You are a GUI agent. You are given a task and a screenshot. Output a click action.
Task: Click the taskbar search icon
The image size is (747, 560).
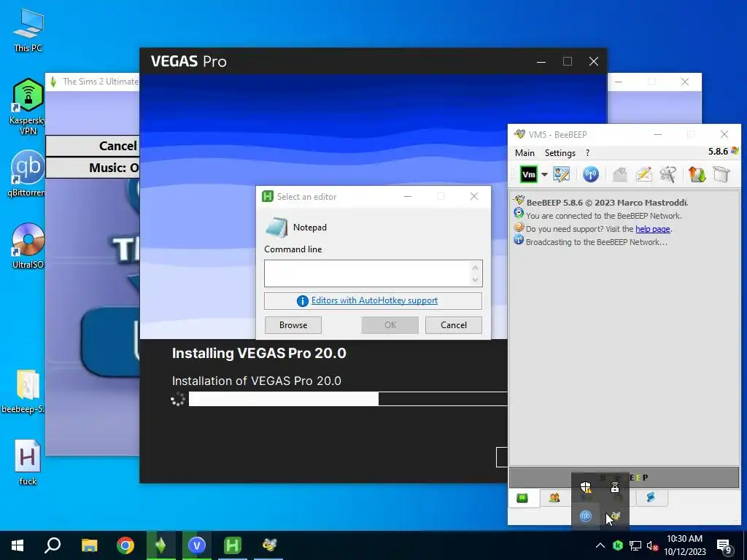53,545
